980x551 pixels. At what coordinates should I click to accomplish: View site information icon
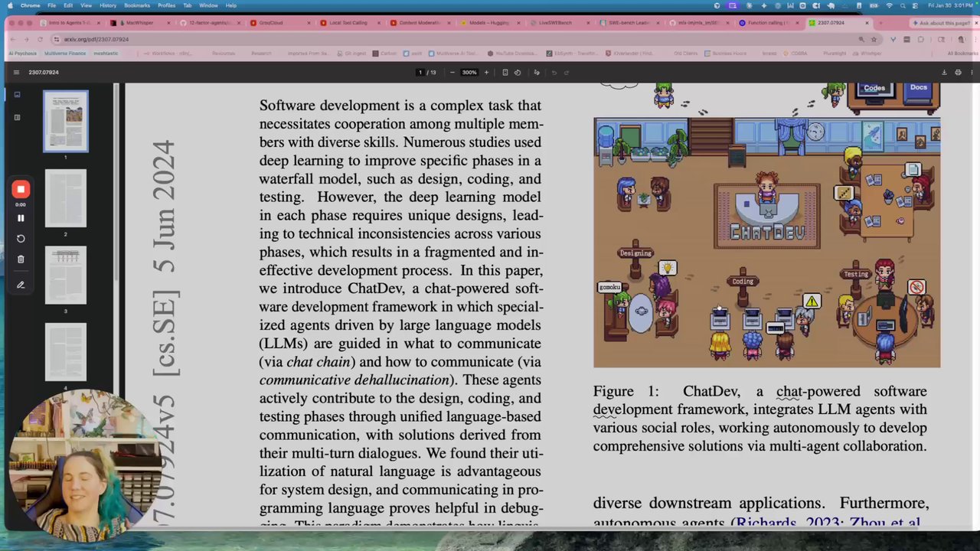(x=57, y=39)
